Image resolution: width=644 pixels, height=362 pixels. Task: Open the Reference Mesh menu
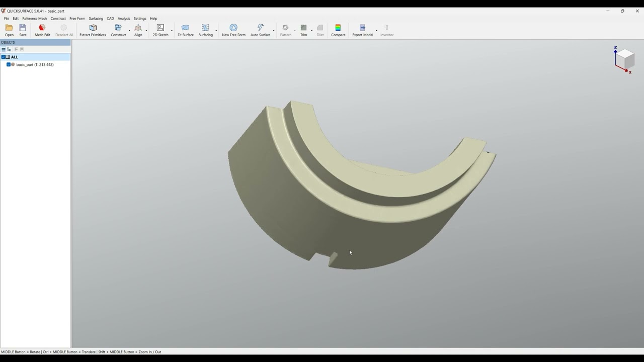(x=34, y=19)
